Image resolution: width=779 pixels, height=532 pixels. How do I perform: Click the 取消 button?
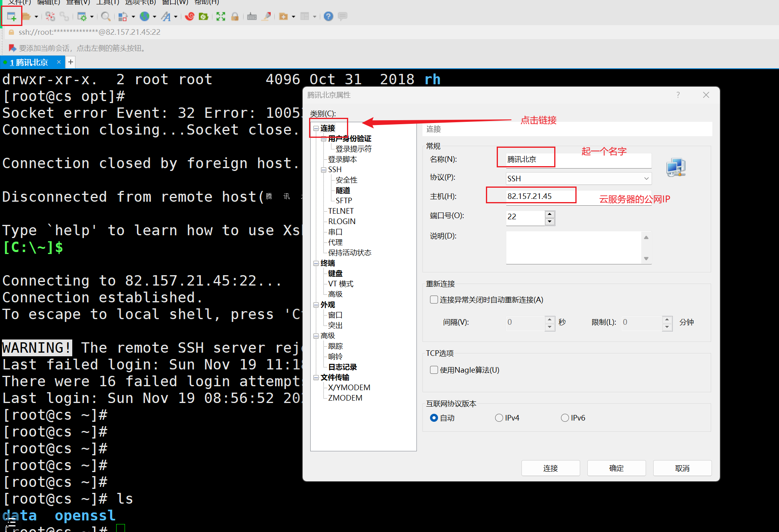coord(682,468)
